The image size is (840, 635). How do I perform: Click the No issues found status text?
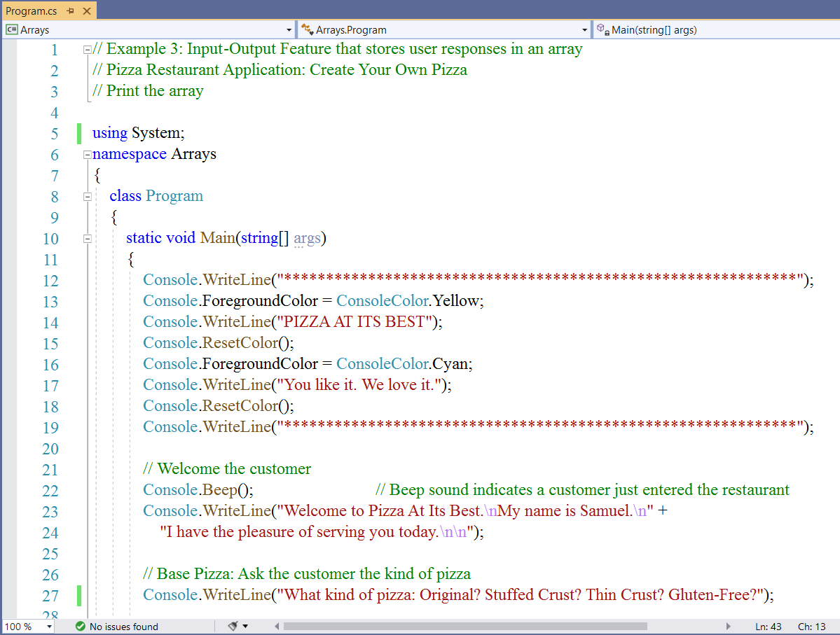(123, 627)
